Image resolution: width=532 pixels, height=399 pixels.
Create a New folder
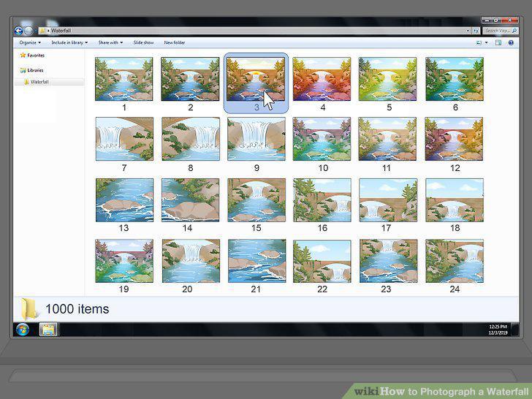coord(175,42)
